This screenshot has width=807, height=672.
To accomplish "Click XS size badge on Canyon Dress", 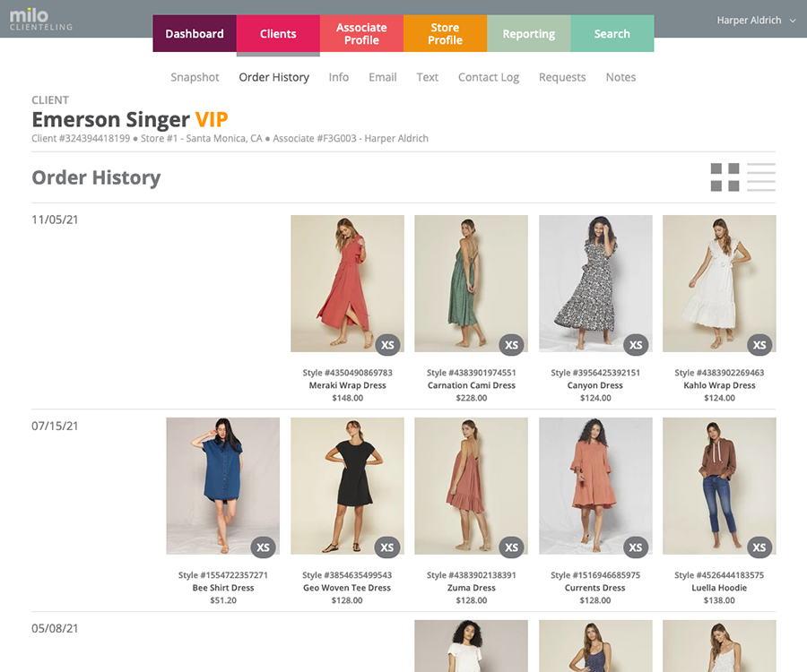I will [x=636, y=345].
